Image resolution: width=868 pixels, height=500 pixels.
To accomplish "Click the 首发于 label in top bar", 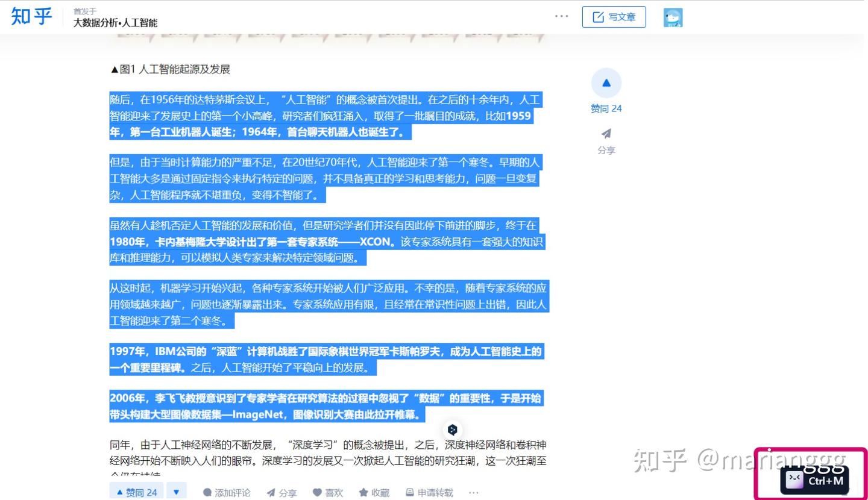I will point(84,10).
